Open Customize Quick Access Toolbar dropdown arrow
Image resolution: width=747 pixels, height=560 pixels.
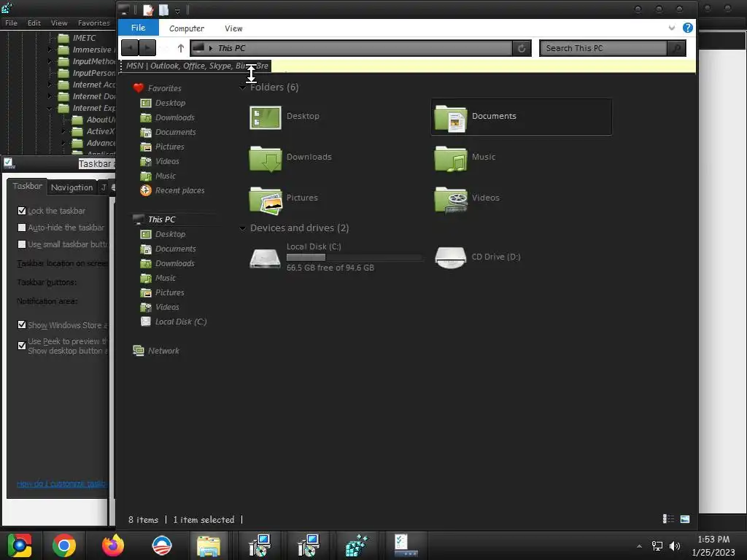177,10
